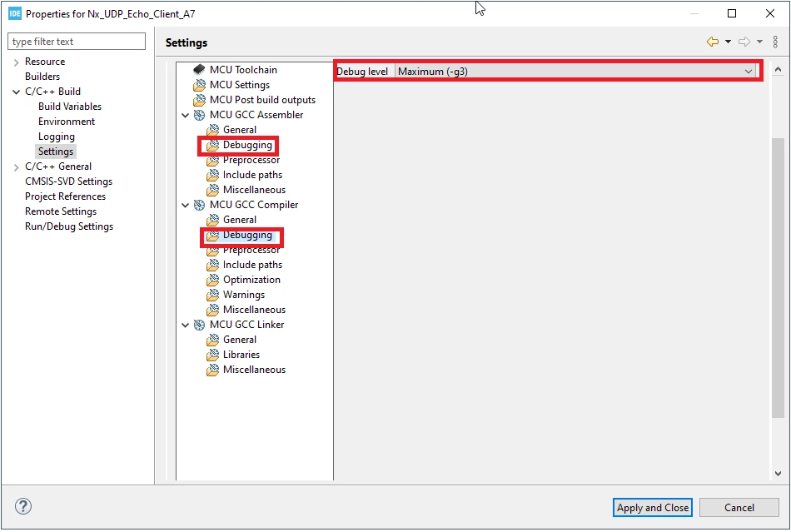This screenshot has height=532, width=791.
Task: Open the forward history dropdown arrow
Action: [x=759, y=42]
